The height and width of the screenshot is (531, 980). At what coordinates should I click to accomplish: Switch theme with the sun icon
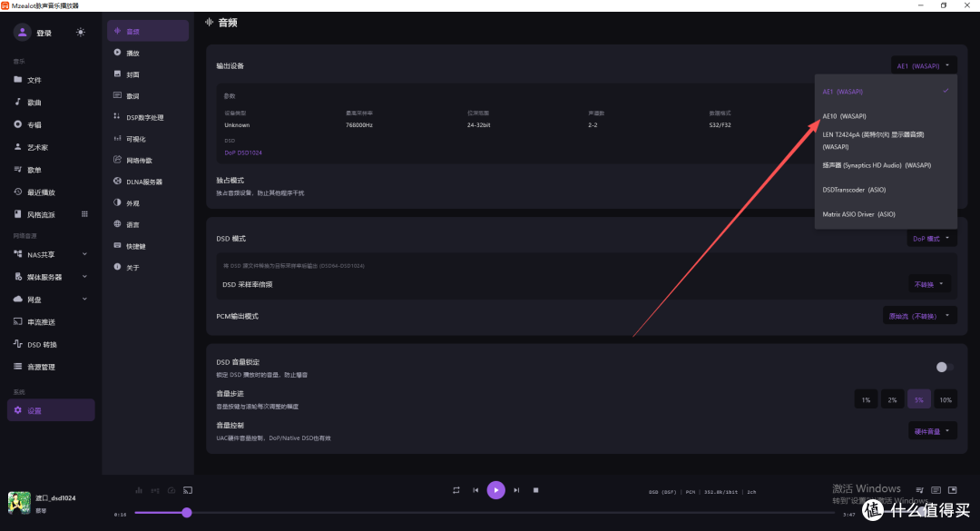[x=81, y=33]
